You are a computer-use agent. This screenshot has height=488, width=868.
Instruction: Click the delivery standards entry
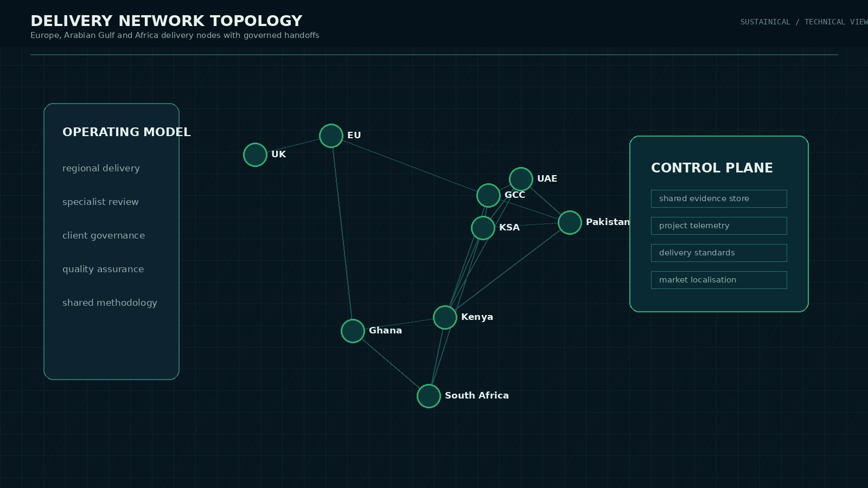coord(719,253)
